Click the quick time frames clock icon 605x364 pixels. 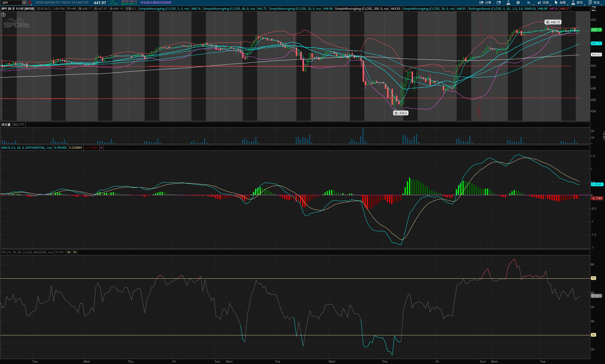[499, 3]
